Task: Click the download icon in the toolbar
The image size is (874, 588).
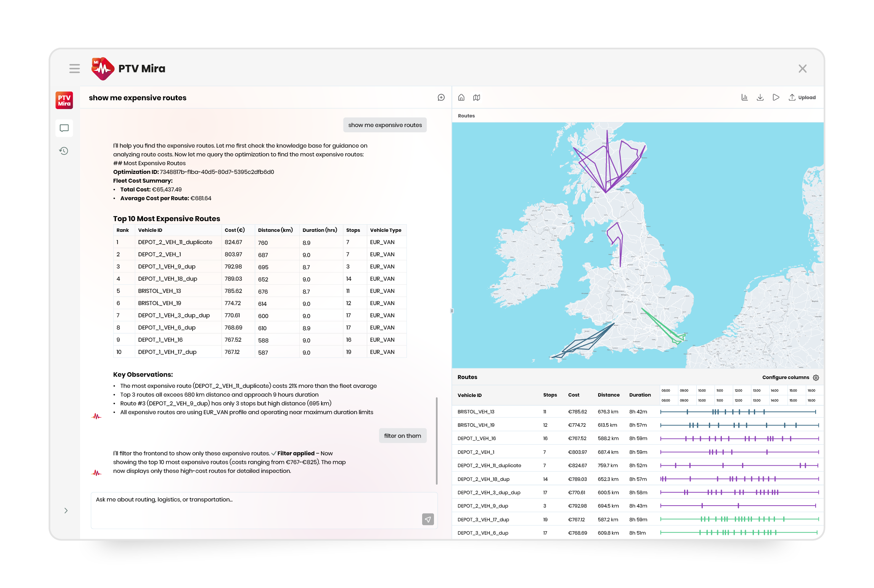Action: (x=760, y=98)
